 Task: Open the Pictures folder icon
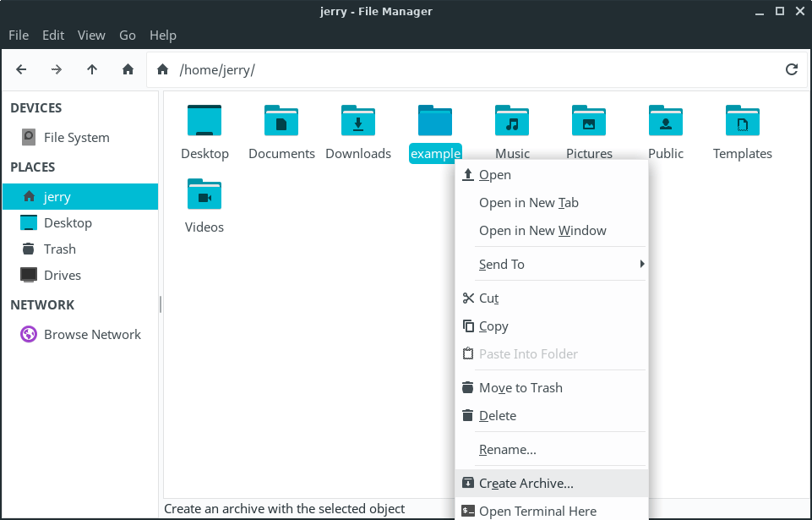point(589,122)
